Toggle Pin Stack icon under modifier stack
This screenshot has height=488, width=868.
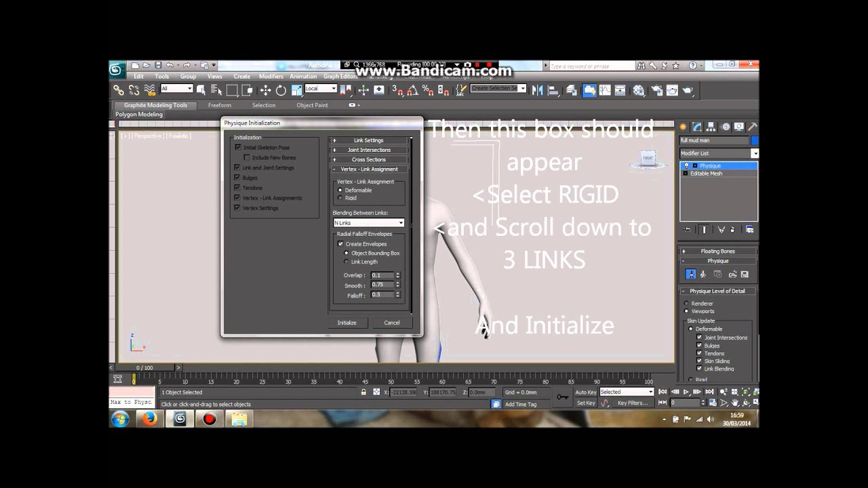tap(688, 230)
